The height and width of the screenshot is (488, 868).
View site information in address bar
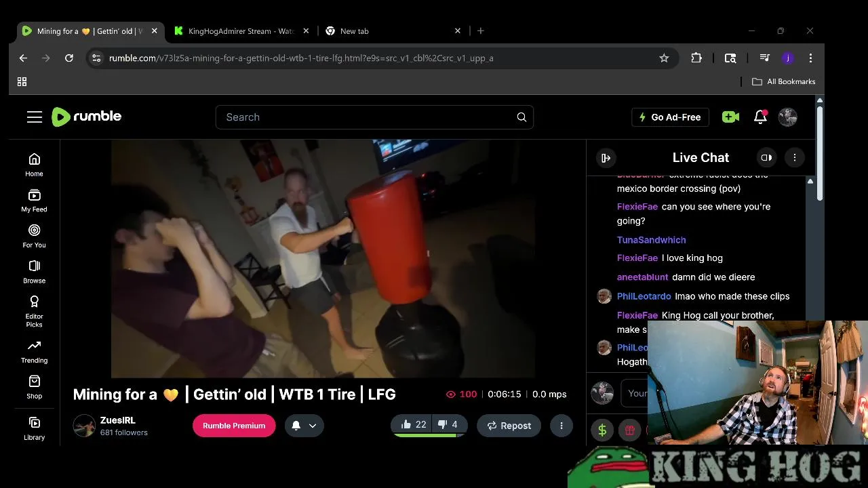pyautogui.click(x=96, y=58)
